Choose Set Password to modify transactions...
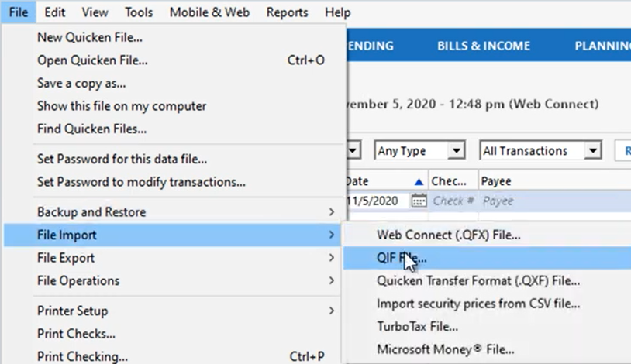The height and width of the screenshot is (364, 631). 173,182
